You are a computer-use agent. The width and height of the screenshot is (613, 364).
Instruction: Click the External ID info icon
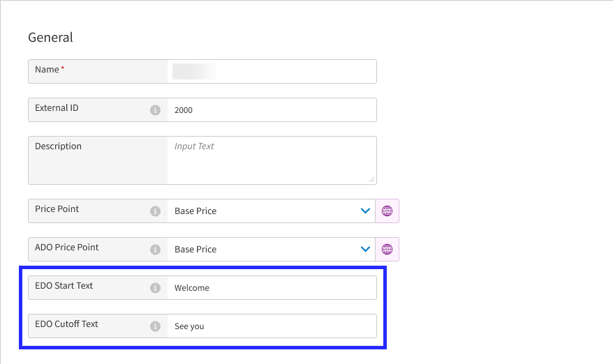click(156, 110)
